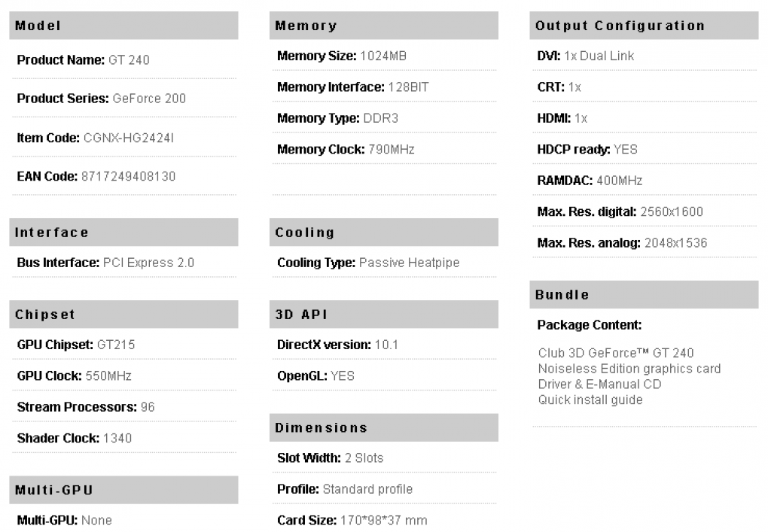768x532 pixels.
Task: Click Quick install guide line
Action: click(590, 400)
